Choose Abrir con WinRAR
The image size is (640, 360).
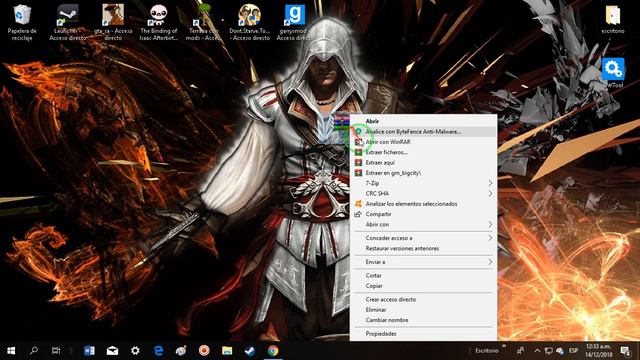pyautogui.click(x=424, y=142)
